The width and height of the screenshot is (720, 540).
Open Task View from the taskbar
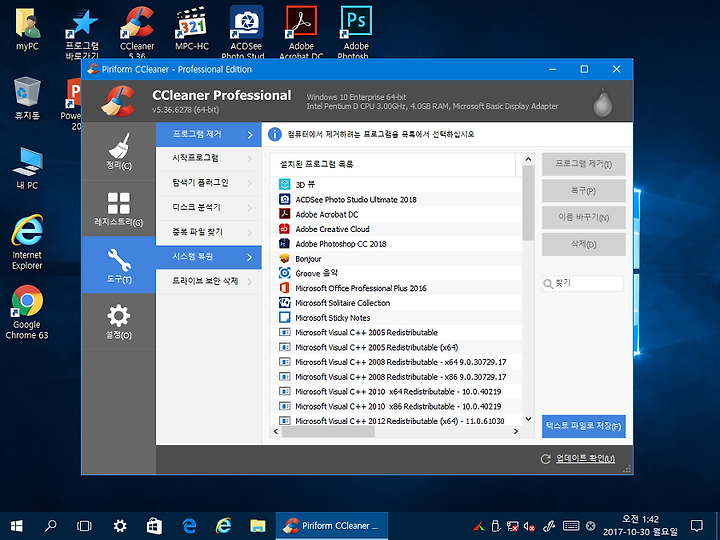tap(84, 526)
